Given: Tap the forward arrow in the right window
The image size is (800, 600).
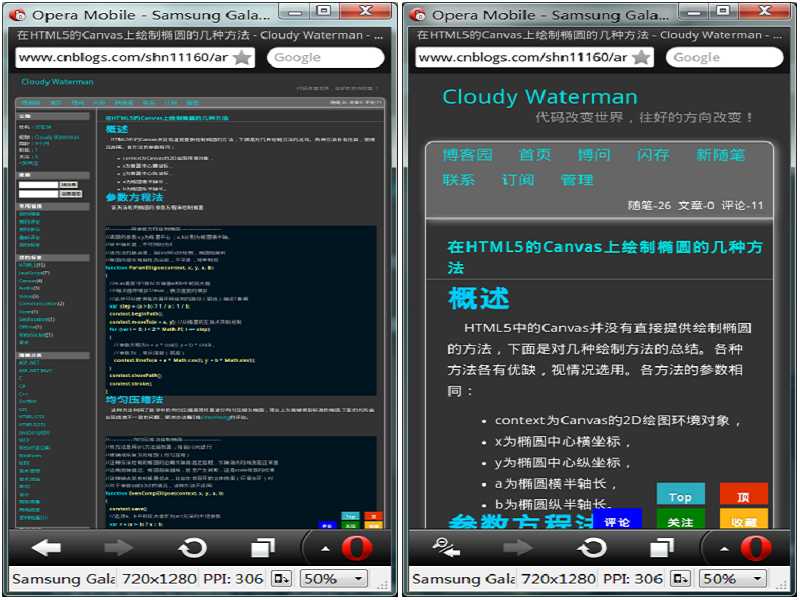Looking at the screenshot, I should click(x=518, y=548).
